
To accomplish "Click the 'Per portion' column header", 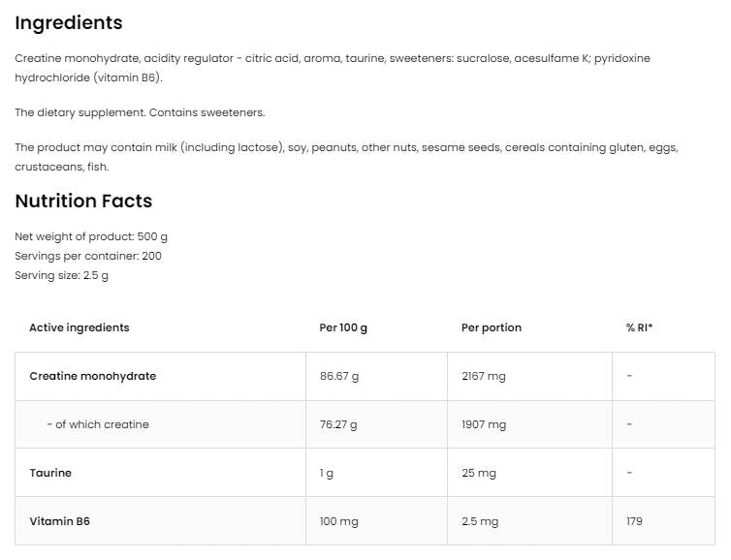I will coord(492,327).
